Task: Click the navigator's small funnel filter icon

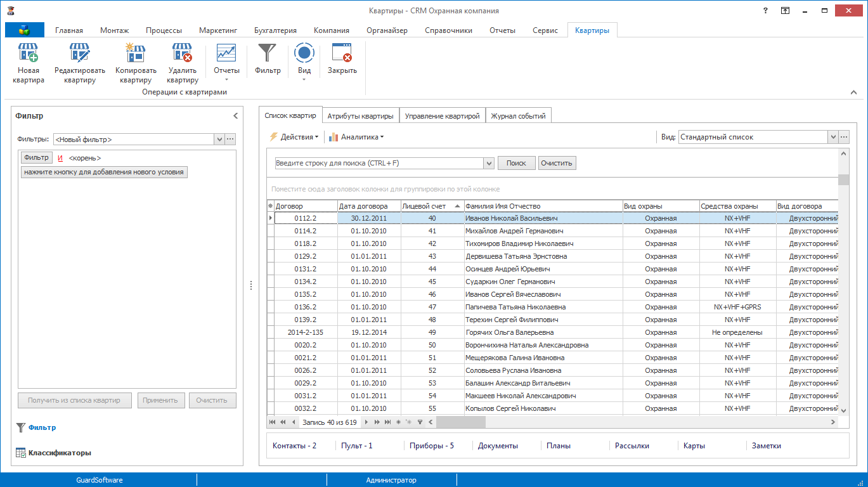Action: coord(420,422)
